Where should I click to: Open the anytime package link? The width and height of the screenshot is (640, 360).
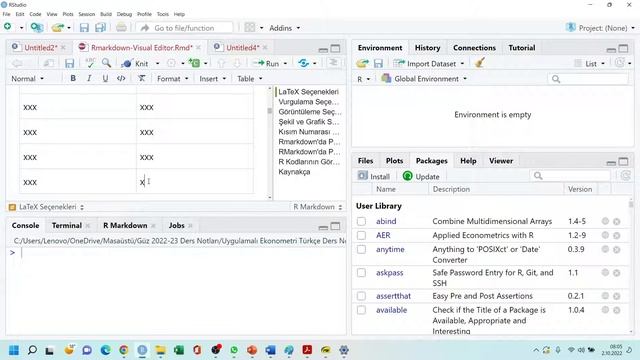tap(390, 249)
